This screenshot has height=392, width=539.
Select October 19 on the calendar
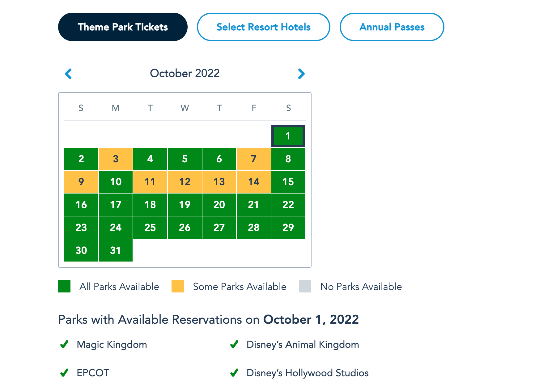[x=185, y=205]
